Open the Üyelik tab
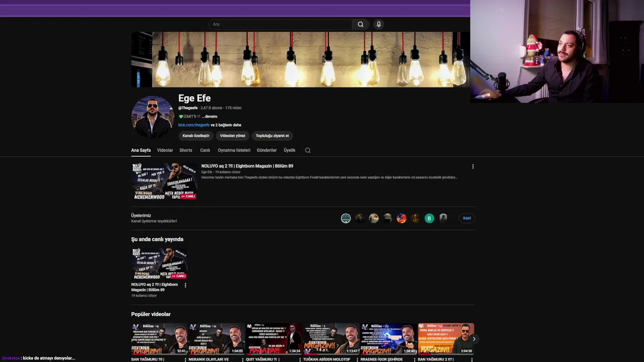644x362 pixels. click(x=289, y=150)
